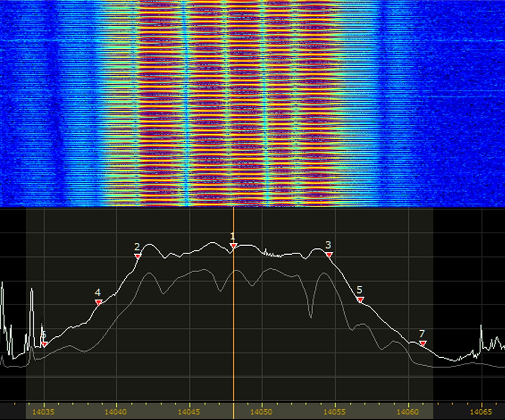Tune to 14050 on the frequency axis
The height and width of the screenshot is (420, 505).
click(262, 412)
